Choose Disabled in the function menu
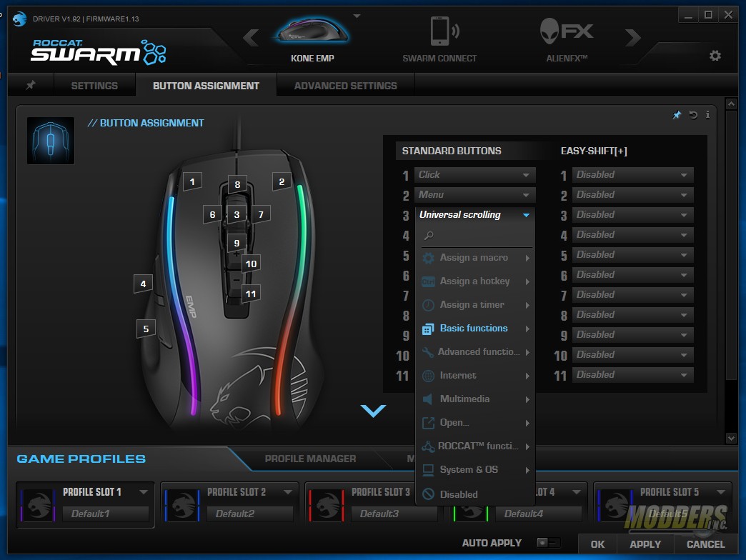The width and height of the screenshot is (746, 560). (x=476, y=494)
